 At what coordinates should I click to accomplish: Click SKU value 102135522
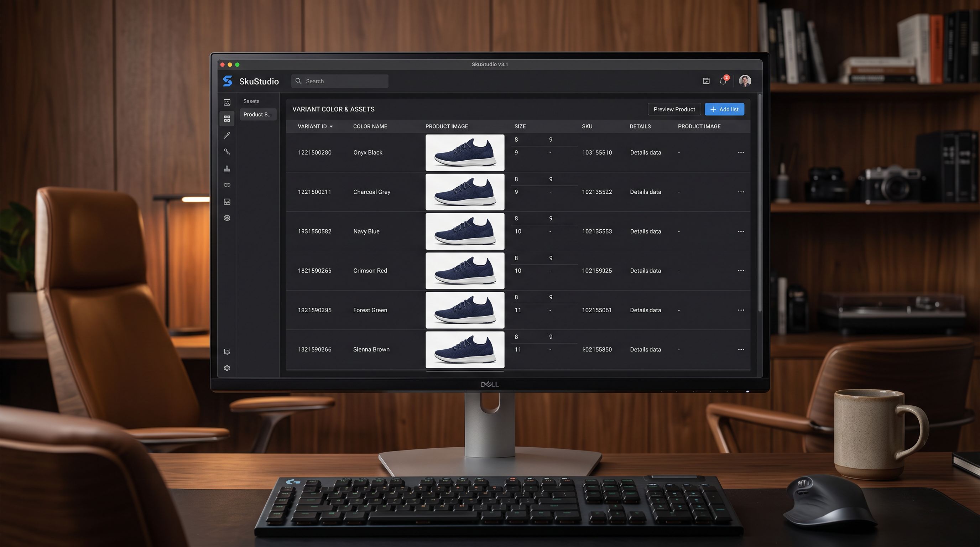coord(597,192)
